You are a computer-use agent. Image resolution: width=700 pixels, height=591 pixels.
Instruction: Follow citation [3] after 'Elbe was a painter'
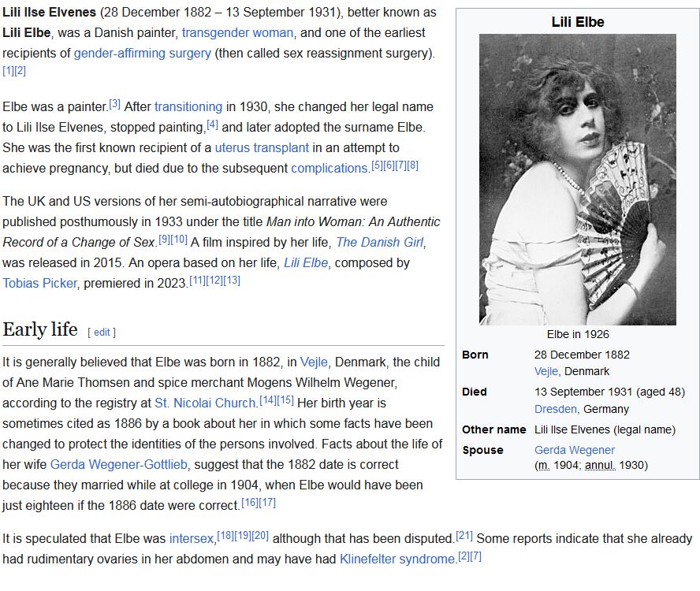[115, 104]
